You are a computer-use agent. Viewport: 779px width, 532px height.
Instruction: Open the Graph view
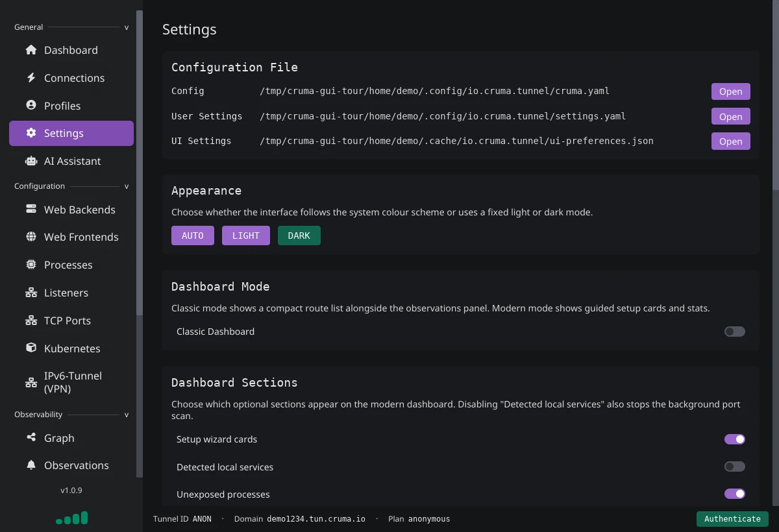coord(71,437)
